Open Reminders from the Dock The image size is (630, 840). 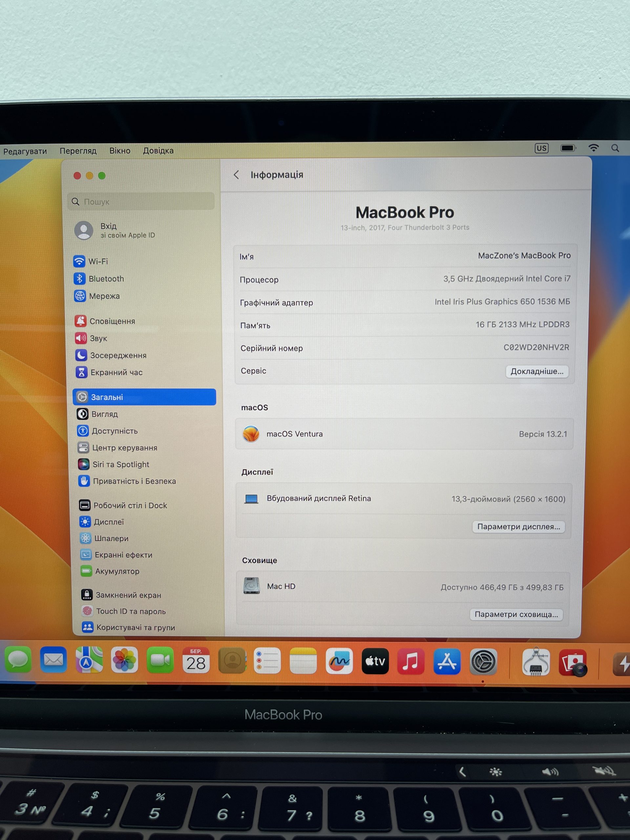click(x=267, y=661)
